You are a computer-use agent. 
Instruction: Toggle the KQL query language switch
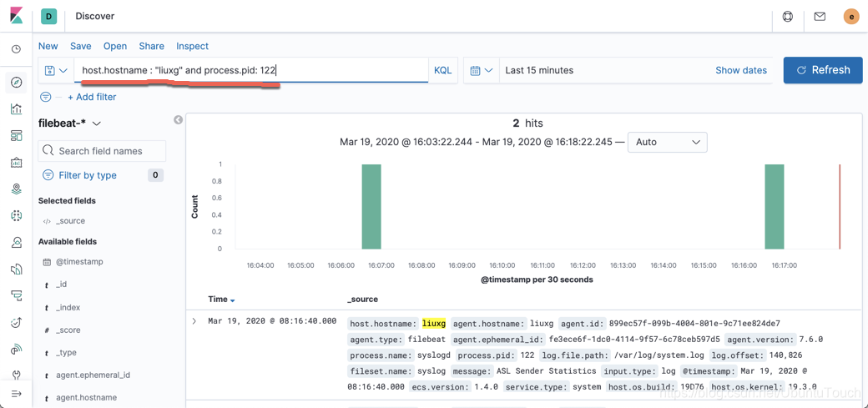pos(442,70)
